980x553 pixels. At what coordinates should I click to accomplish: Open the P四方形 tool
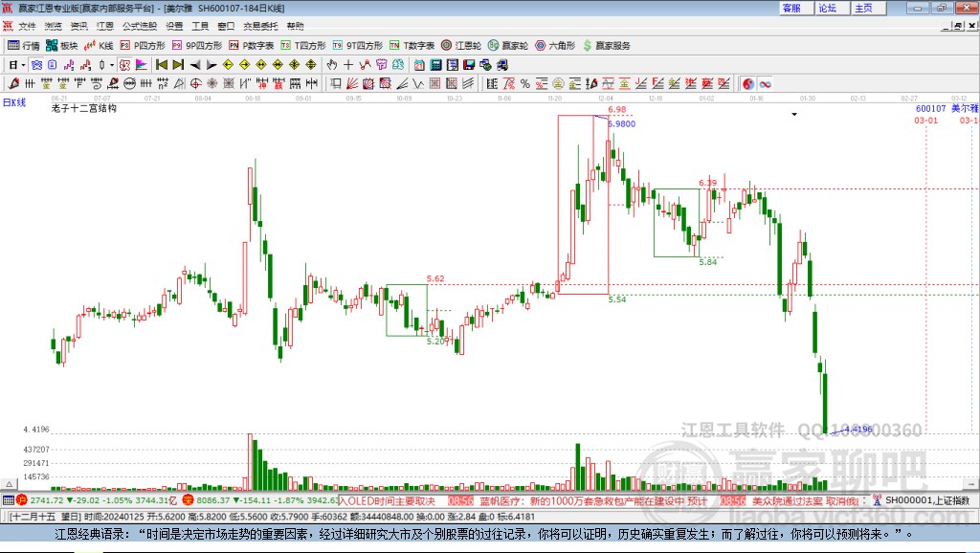[143, 46]
